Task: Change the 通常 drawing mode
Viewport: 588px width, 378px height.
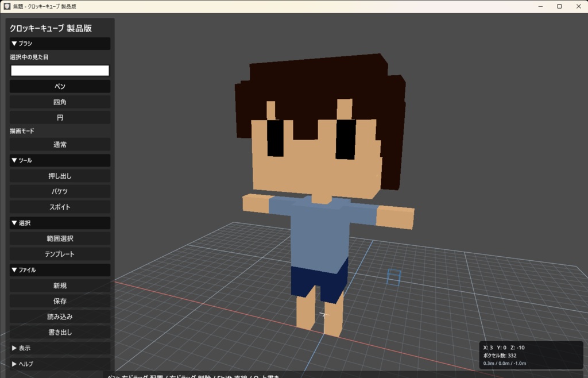Action: coord(60,144)
